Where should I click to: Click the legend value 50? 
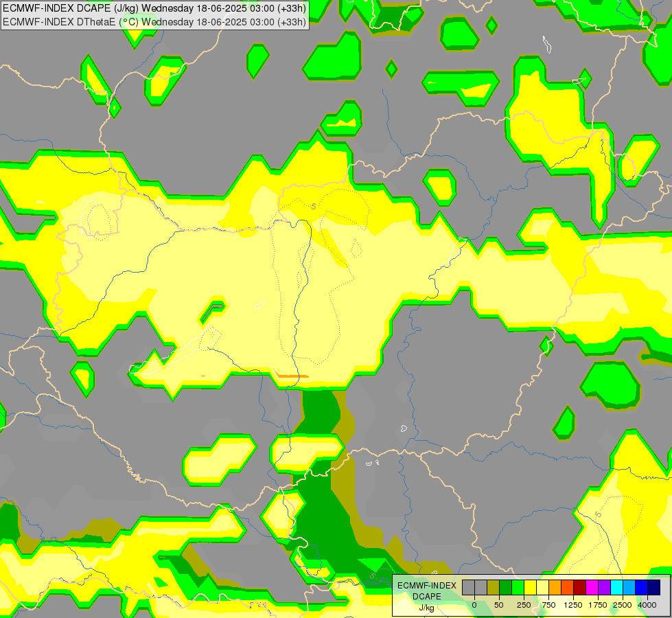[x=499, y=605]
